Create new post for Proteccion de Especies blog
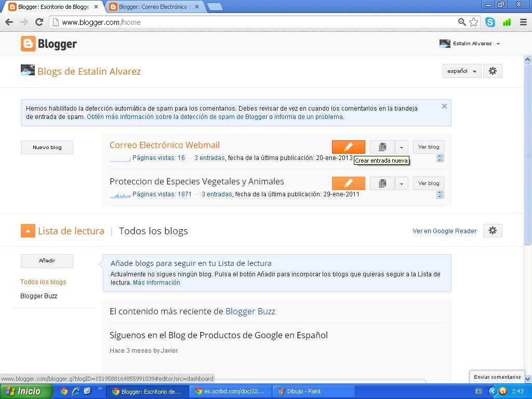The width and height of the screenshot is (532, 399). pos(349,183)
